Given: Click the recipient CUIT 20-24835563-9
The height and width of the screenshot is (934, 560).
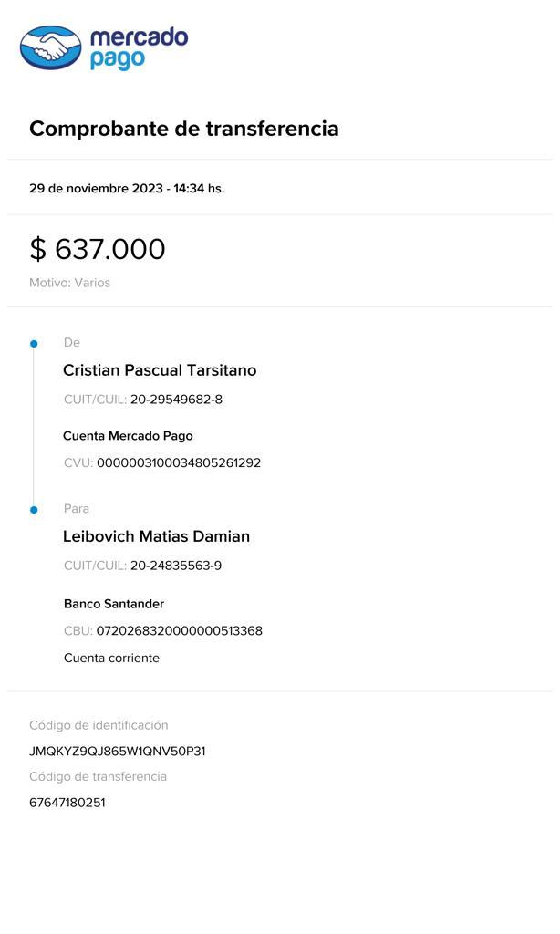Looking at the screenshot, I should tap(176, 566).
